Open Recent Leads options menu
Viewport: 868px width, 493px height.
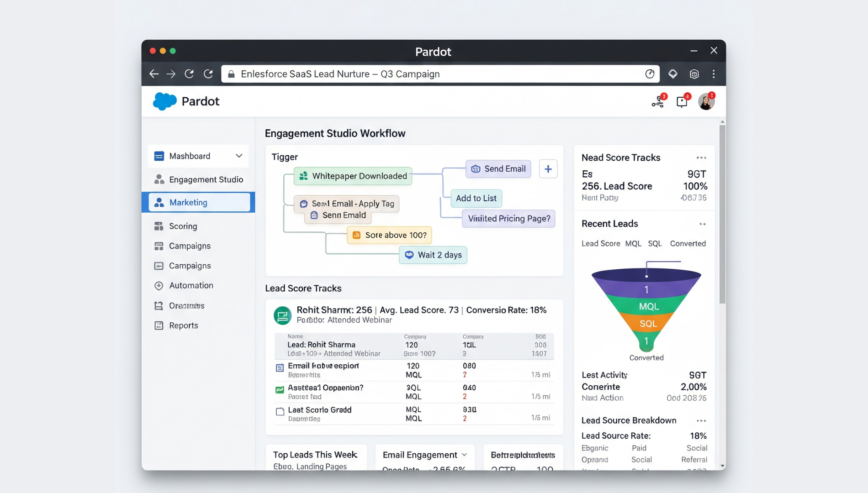pyautogui.click(x=703, y=224)
